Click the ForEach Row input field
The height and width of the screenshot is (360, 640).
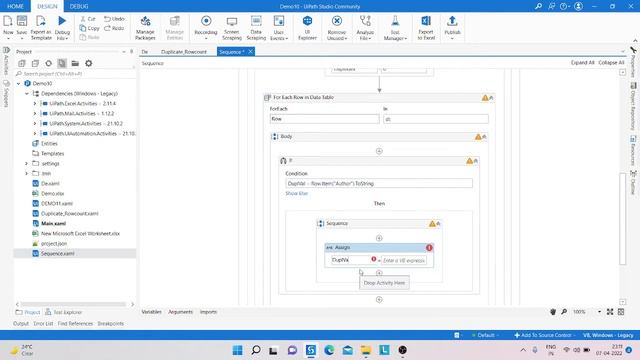pyautogui.click(x=324, y=119)
